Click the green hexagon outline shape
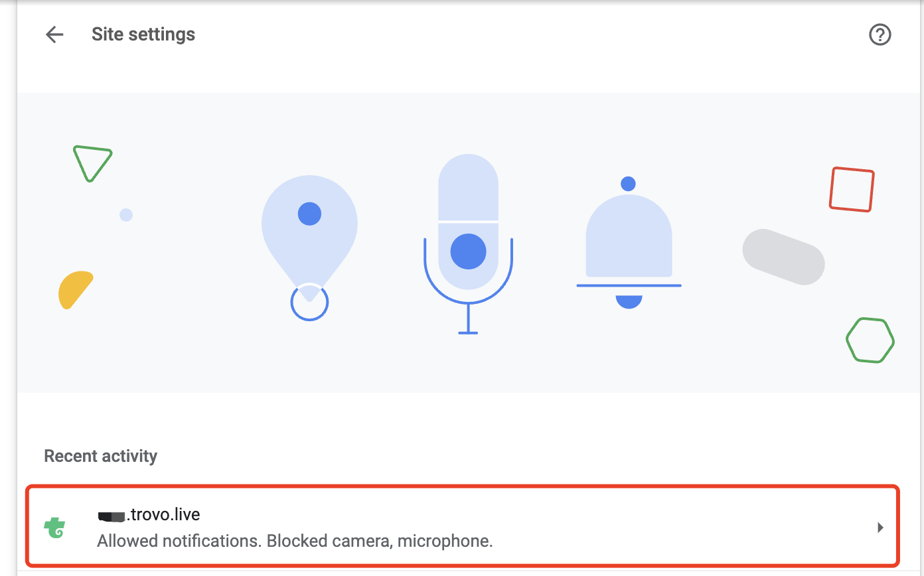 [870, 340]
